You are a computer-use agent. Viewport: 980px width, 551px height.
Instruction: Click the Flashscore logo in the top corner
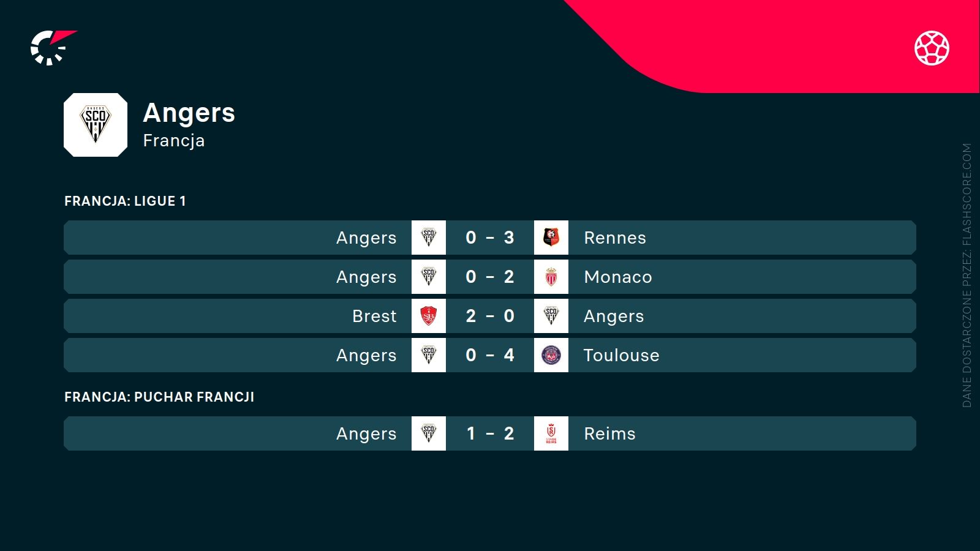click(51, 48)
